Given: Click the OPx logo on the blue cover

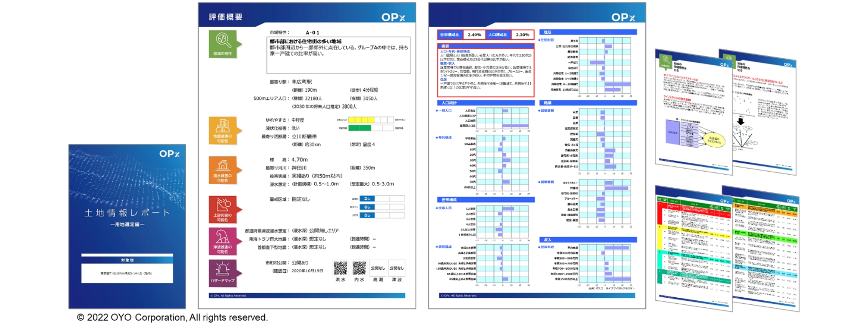Looking at the screenshot, I should [169, 154].
